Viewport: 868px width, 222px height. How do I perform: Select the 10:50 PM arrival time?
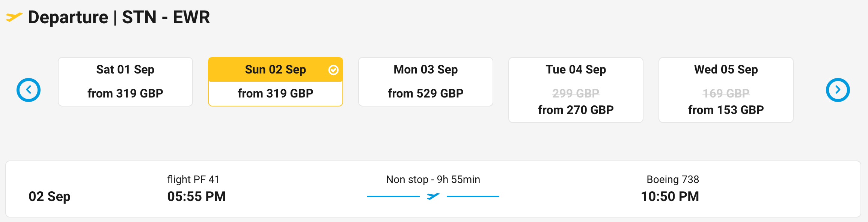pos(670,196)
